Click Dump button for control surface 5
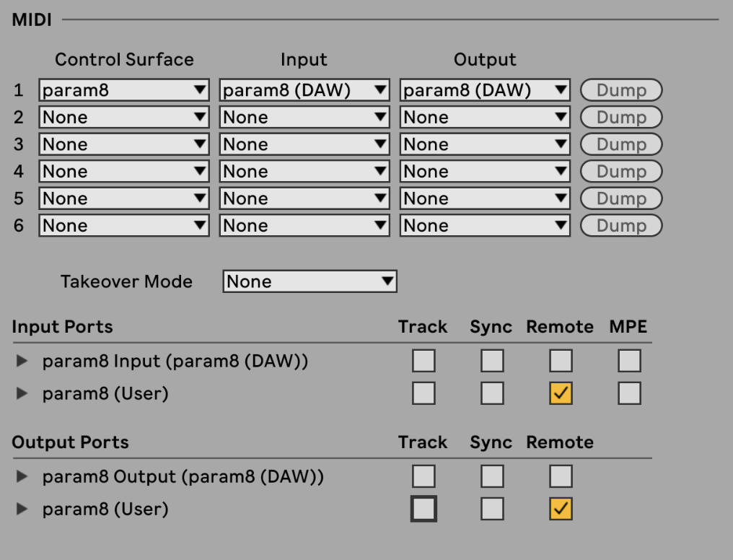This screenshot has width=733, height=560. [621, 198]
